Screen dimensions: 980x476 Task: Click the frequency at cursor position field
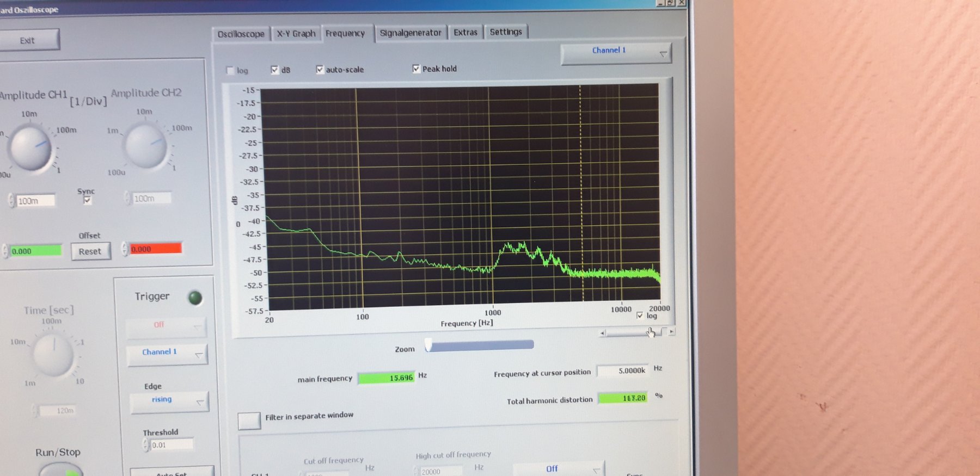click(x=623, y=370)
